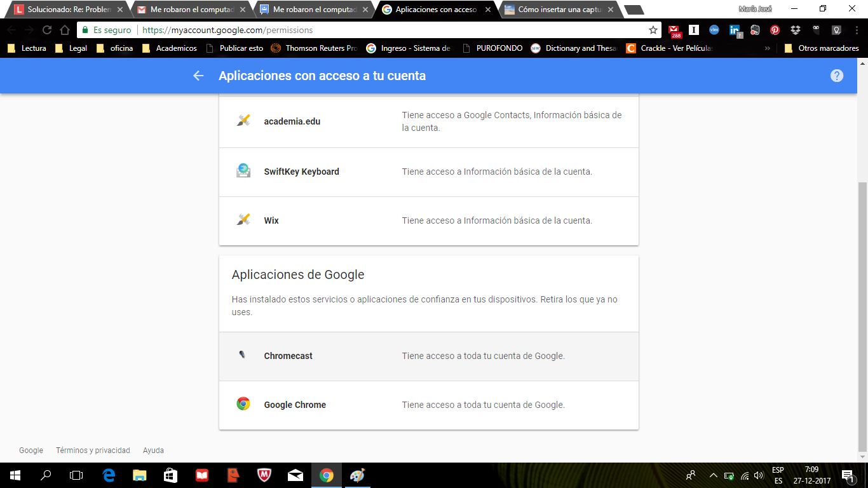The width and height of the screenshot is (868, 488).
Task: Open the Gmail checker extension showing 288
Action: point(674,30)
